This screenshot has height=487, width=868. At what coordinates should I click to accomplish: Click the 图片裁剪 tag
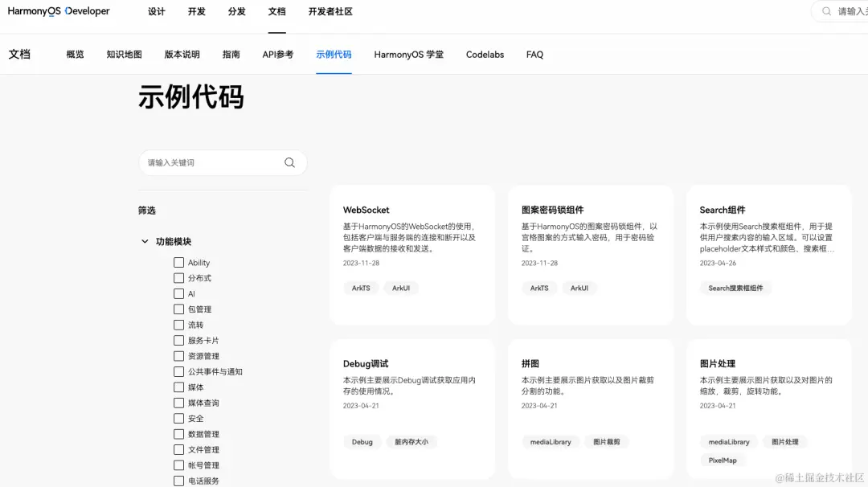(x=607, y=442)
